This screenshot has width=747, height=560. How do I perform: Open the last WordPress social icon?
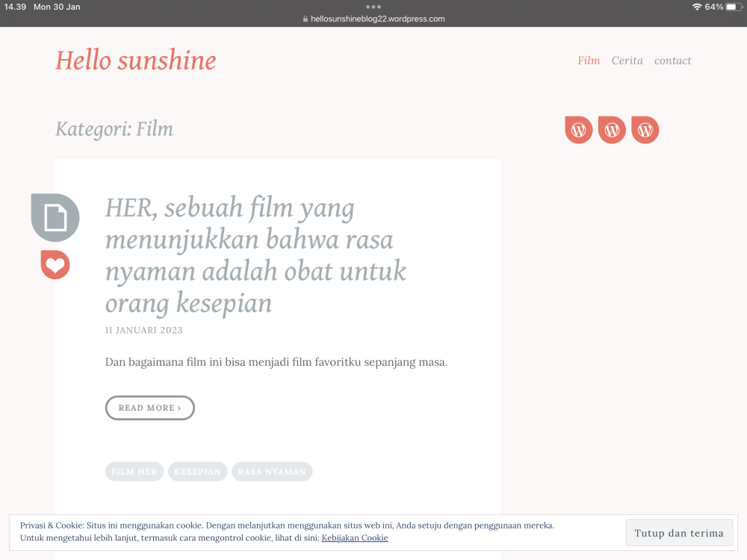pyautogui.click(x=645, y=129)
